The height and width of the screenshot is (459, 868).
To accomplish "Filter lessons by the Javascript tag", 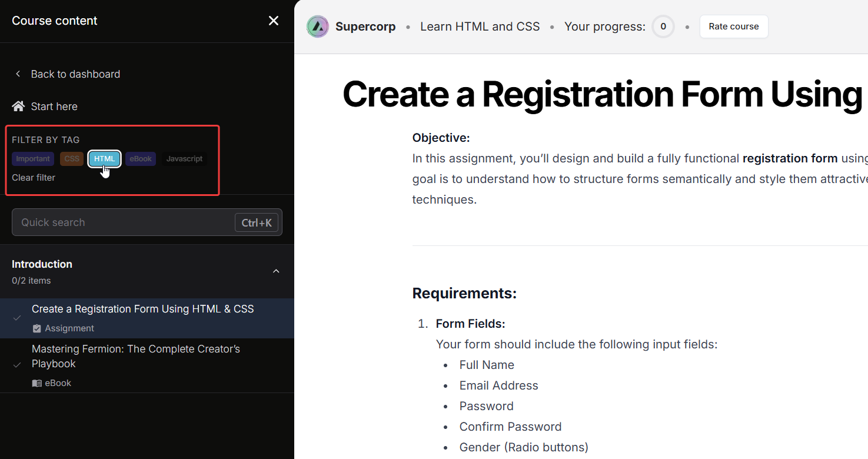I will point(184,159).
